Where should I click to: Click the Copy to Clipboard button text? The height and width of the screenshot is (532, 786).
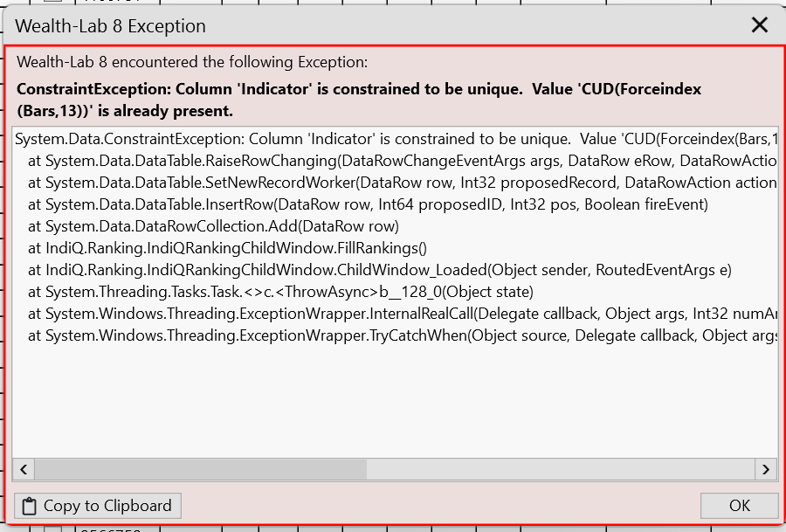pos(107,506)
